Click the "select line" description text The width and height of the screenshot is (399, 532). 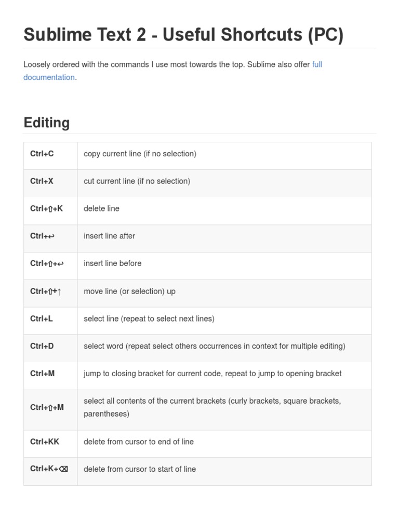[x=149, y=319]
